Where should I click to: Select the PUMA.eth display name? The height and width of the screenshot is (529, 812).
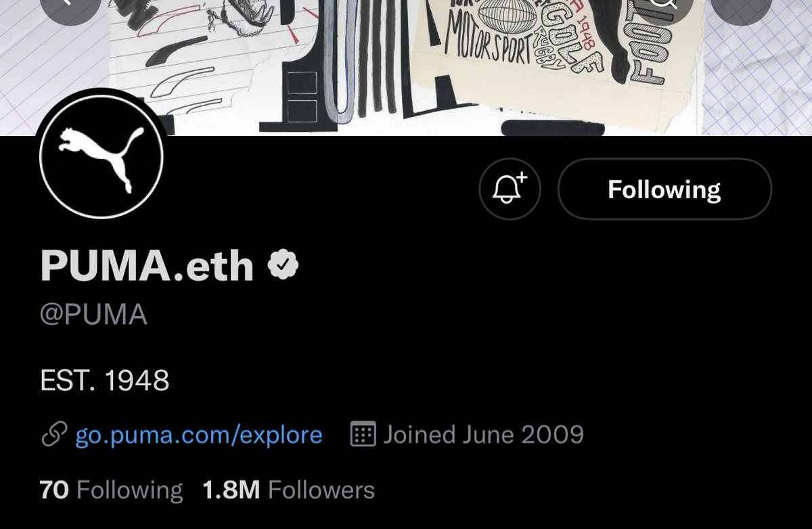(x=147, y=266)
